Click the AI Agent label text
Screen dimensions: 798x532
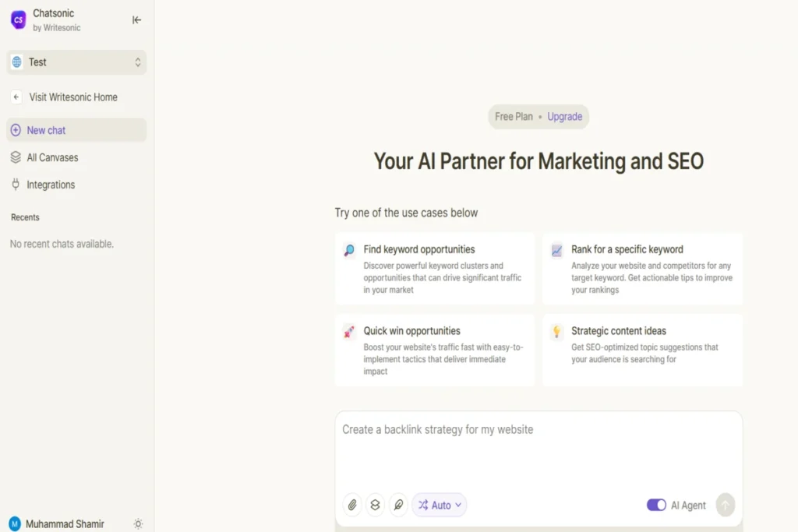[x=688, y=506]
